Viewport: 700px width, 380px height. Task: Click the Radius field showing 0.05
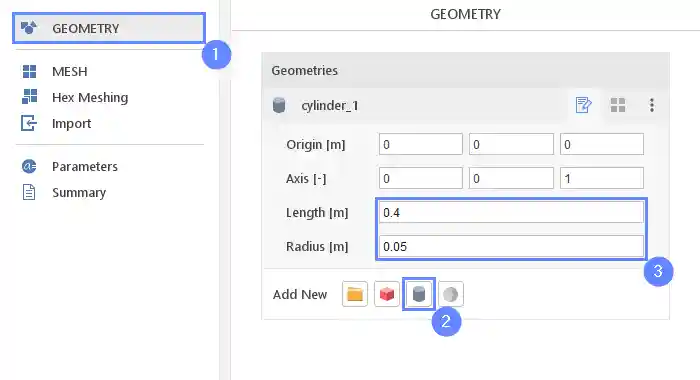tap(511, 246)
